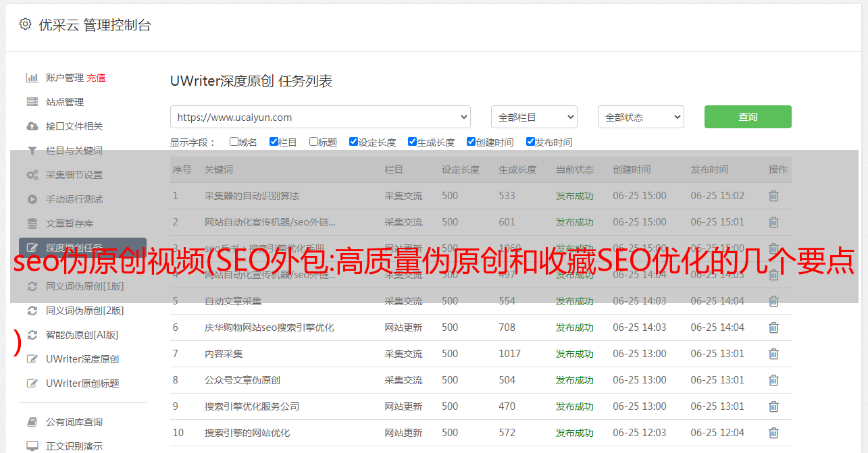Open UWriter深度原创 in the sidebar
Screen dimensions: 868x453
point(82,359)
